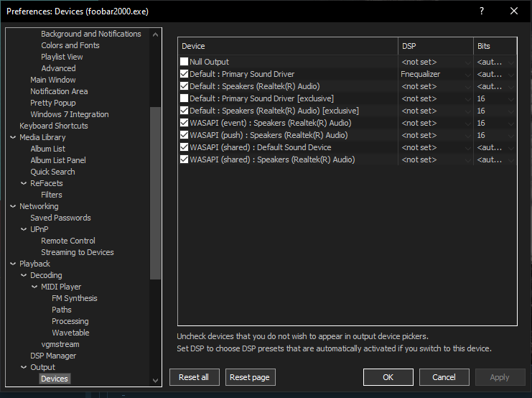
Task: Click the OK button
Action: click(388, 377)
